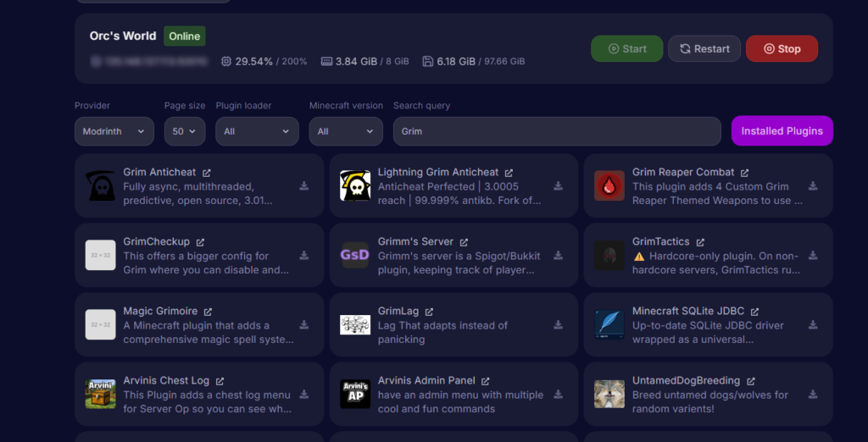Show Installed Plugins

(782, 130)
